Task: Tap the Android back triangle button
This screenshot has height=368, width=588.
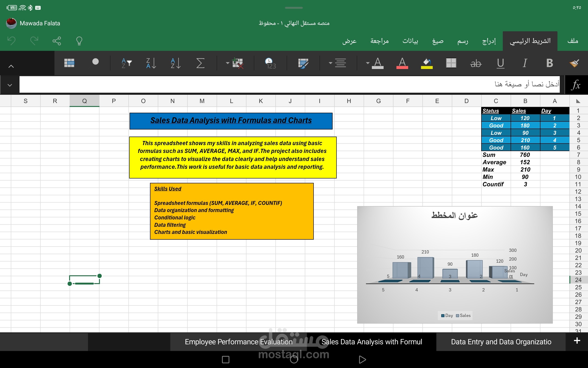Action: [x=362, y=359]
